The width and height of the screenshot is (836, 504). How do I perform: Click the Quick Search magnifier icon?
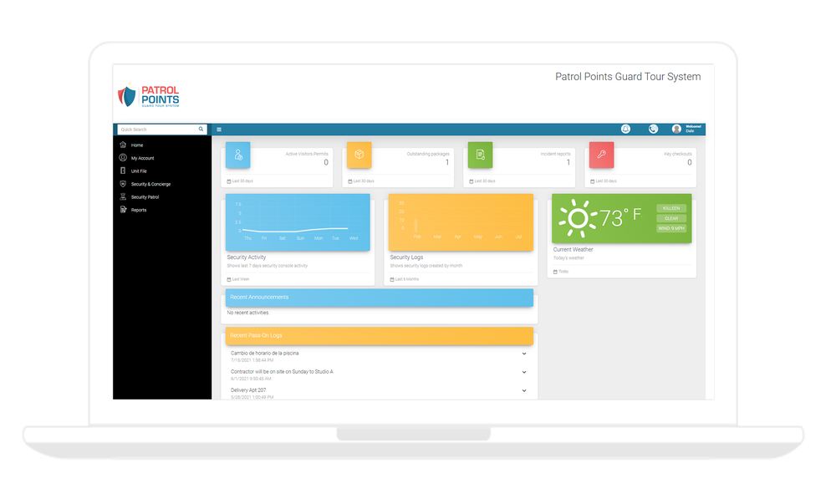[x=201, y=129]
